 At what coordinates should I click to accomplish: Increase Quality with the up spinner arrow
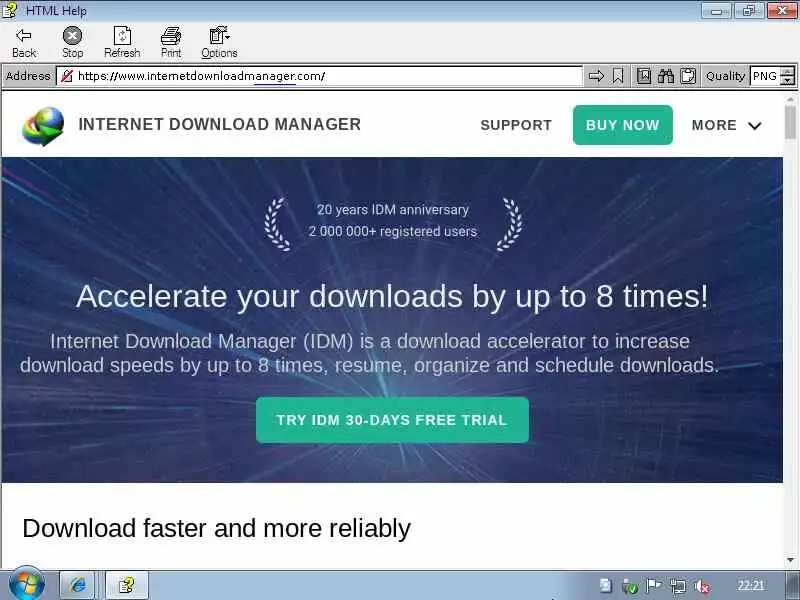pyautogui.click(x=788, y=71)
